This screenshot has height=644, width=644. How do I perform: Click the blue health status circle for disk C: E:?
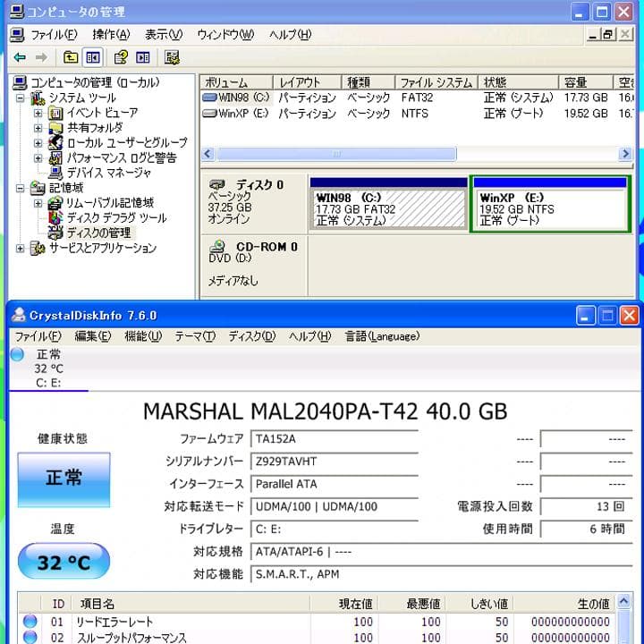[17, 354]
